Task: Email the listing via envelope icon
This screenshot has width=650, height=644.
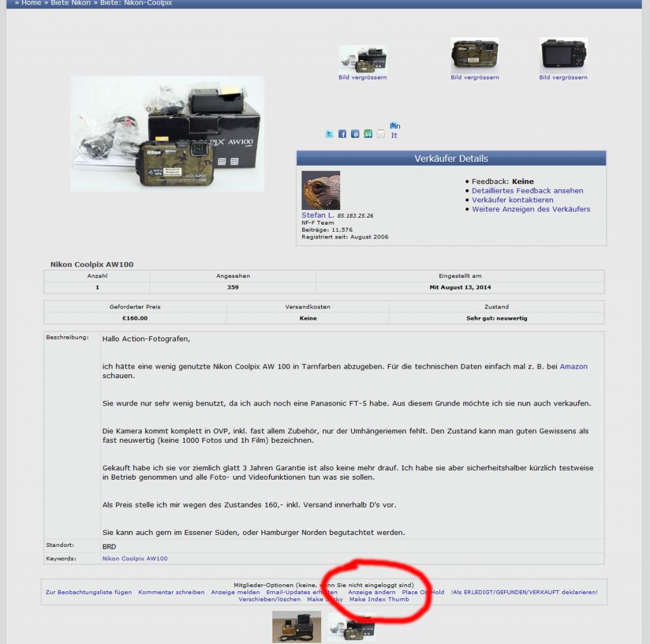Action: pos(381,134)
